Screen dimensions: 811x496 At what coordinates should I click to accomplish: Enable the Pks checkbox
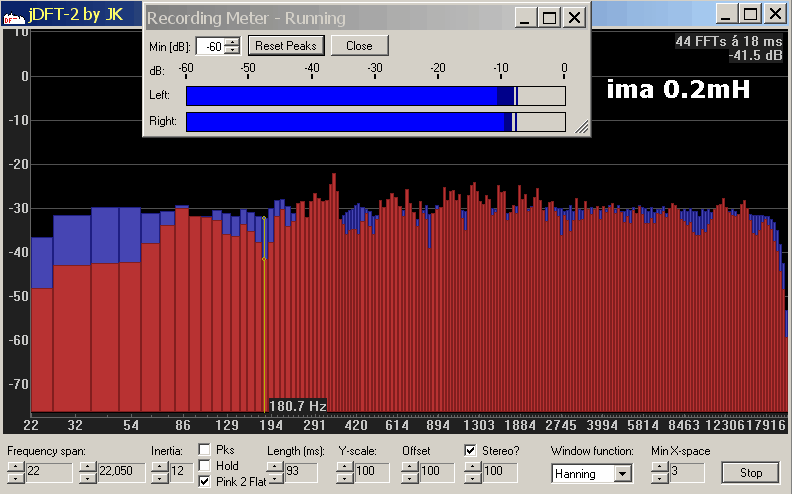(x=205, y=449)
